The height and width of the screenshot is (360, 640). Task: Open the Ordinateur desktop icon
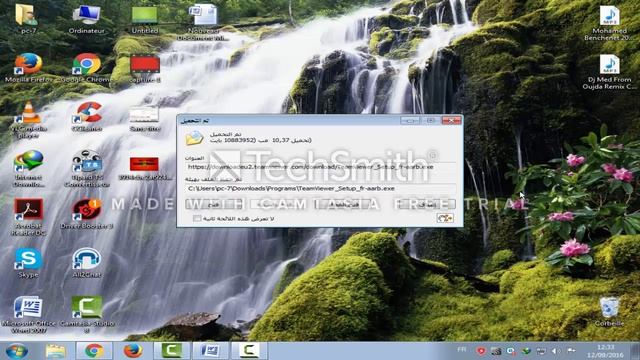[x=86, y=18]
